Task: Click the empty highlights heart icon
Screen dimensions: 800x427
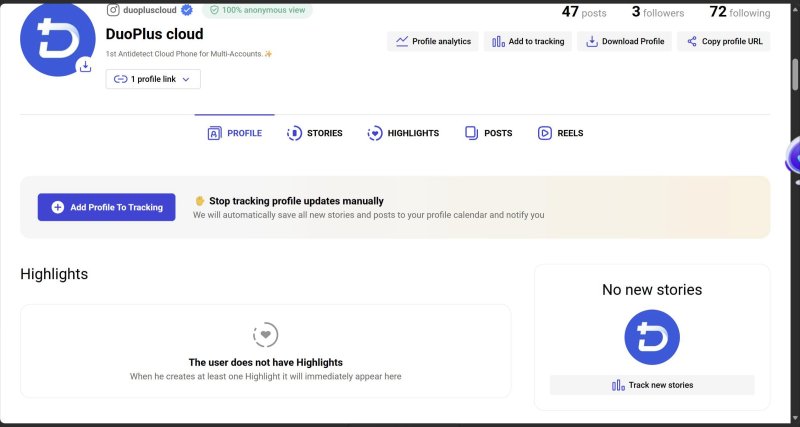Action: click(265, 335)
